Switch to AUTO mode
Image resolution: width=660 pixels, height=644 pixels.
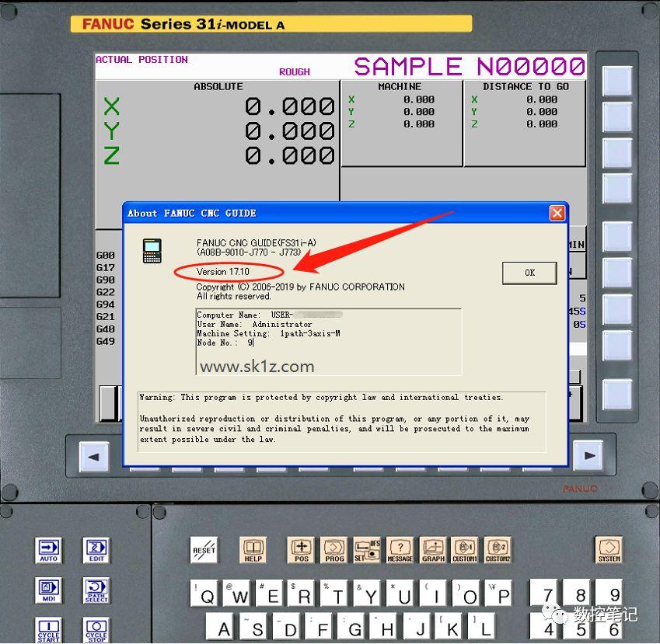[48, 550]
